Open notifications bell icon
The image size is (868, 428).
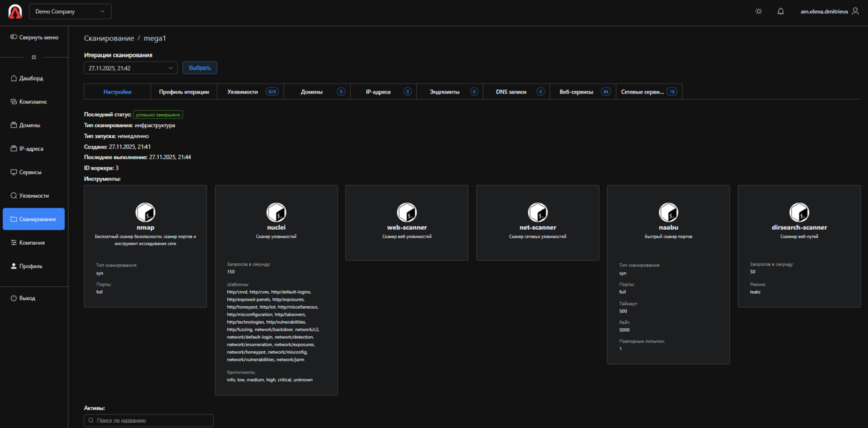point(781,11)
